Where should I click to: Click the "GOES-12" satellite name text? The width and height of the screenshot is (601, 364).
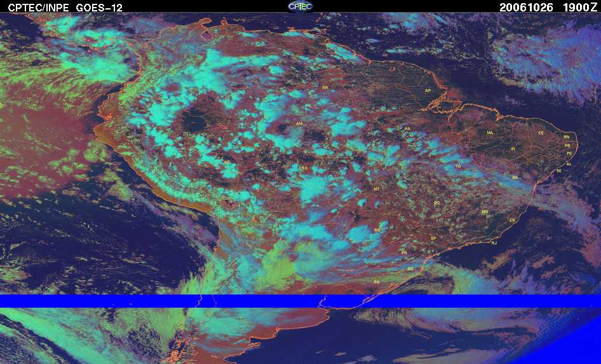pos(99,7)
